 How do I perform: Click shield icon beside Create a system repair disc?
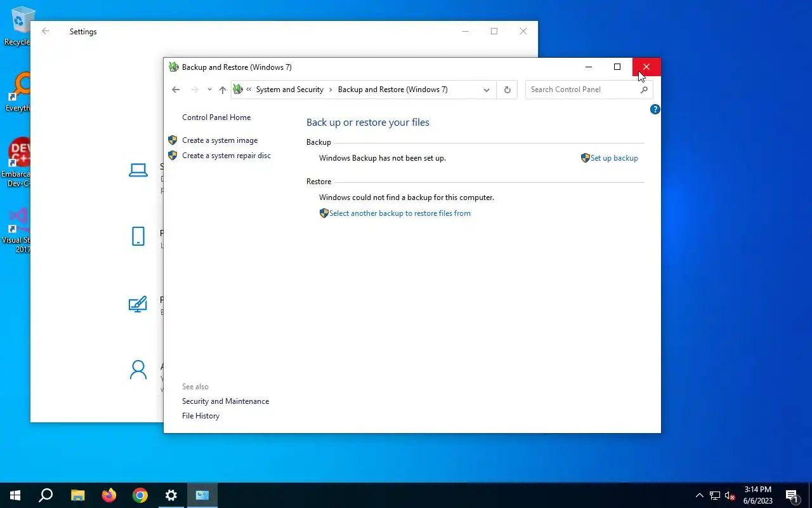pyautogui.click(x=173, y=156)
